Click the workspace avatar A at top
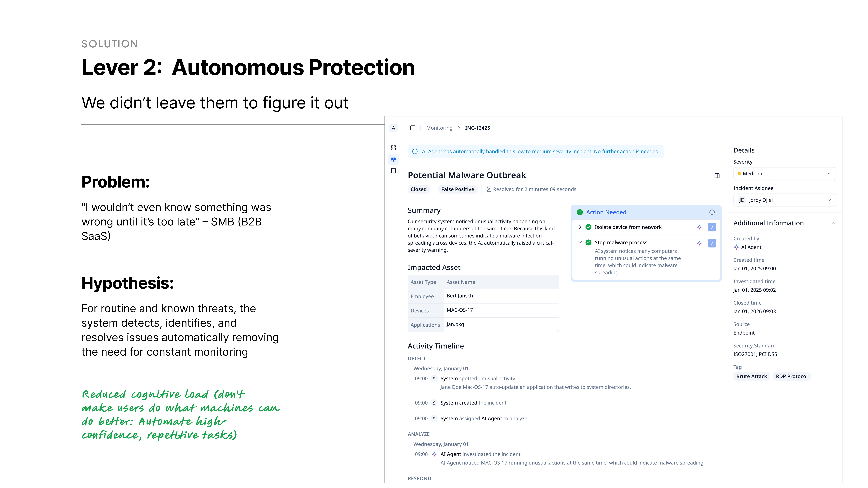The width and height of the screenshot is (868, 488). pos(393,128)
